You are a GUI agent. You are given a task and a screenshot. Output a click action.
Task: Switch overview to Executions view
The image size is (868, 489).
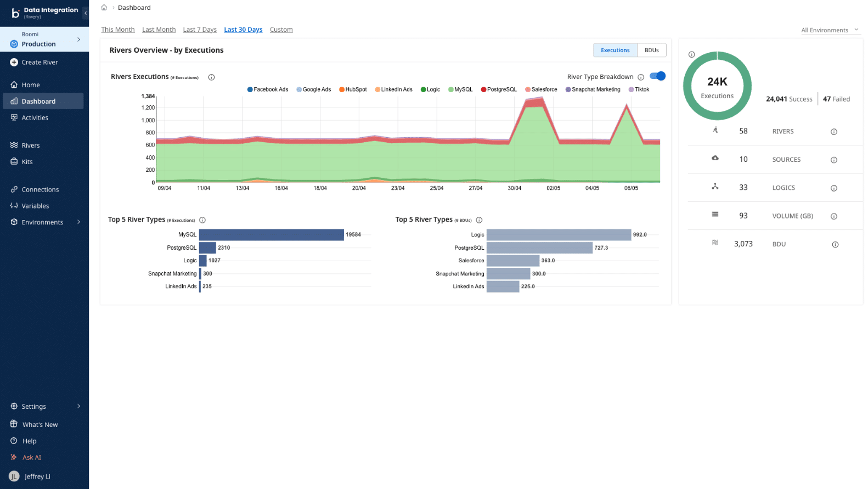(x=615, y=50)
